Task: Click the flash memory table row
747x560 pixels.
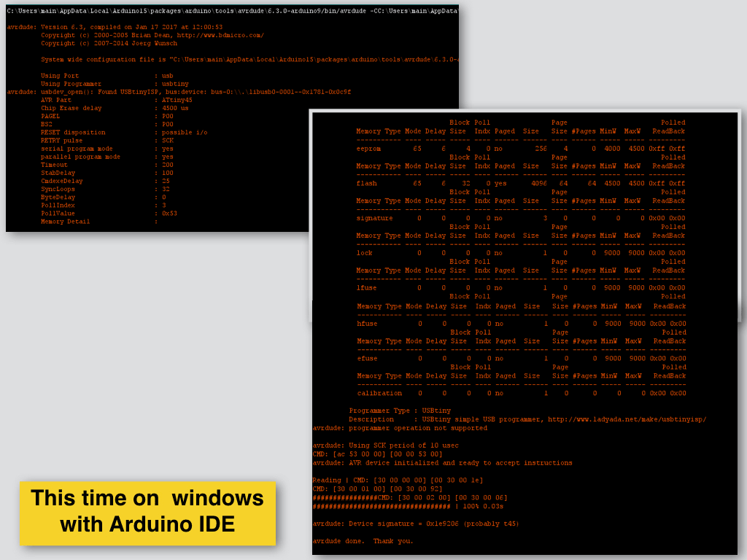Action: (x=521, y=183)
